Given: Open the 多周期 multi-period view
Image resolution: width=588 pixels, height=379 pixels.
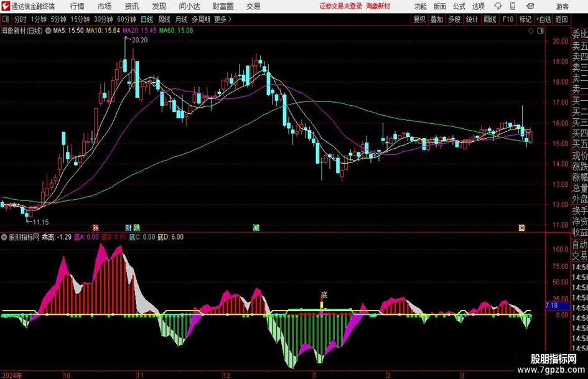Looking at the screenshot, I should click(x=201, y=19).
